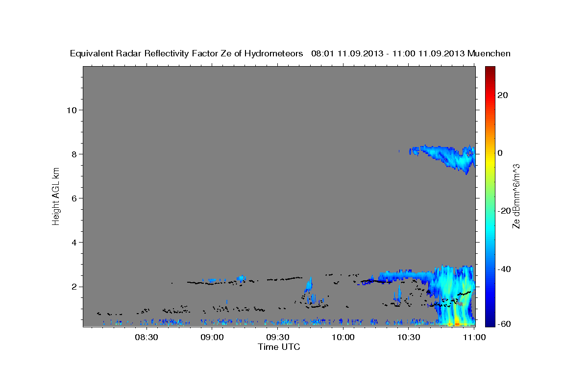This screenshot has height=392, width=588.
Task: Click the plot title 'Equivalent Radar Reflectivity Factor Ze of Hydrometeors'
Action: [187, 53]
